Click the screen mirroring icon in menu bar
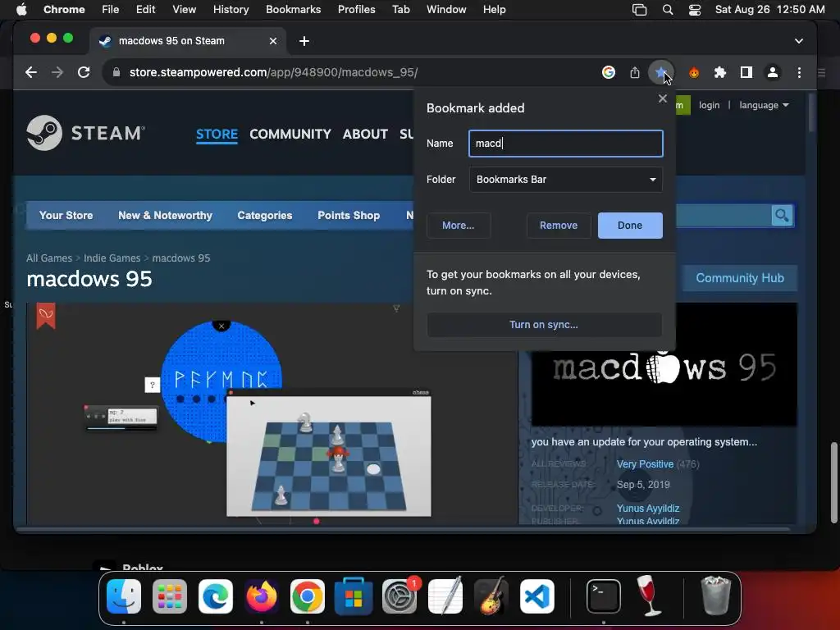Screen dimensions: 840x630 click(640, 10)
